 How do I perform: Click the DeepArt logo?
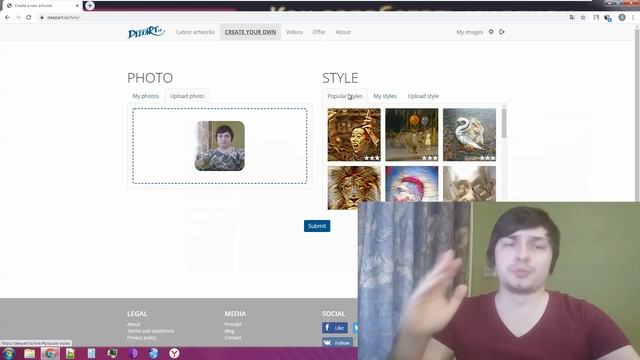146,32
